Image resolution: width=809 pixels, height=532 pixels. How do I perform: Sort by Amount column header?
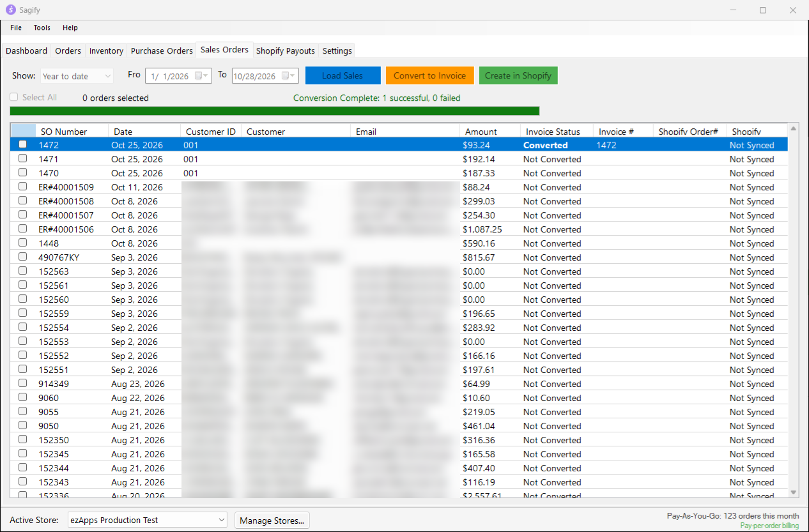[489, 132]
